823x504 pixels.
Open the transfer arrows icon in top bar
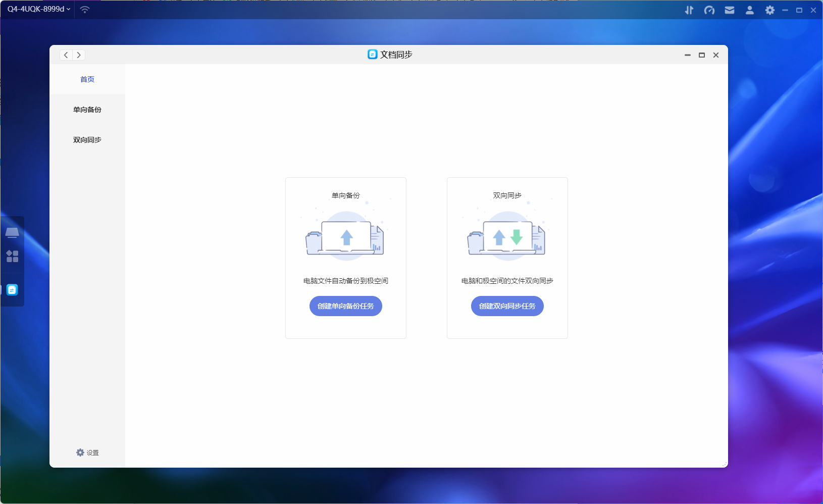coord(689,10)
